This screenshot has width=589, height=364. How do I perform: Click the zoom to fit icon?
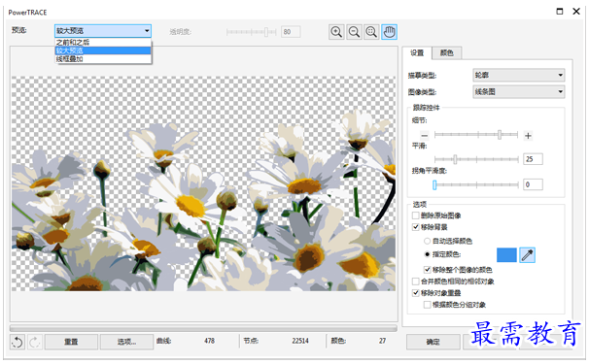point(371,32)
